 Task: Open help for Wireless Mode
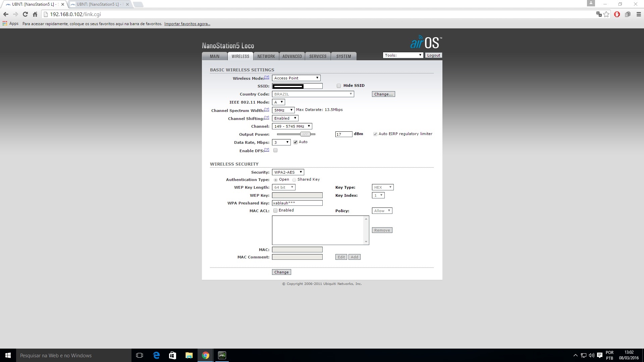point(267,77)
